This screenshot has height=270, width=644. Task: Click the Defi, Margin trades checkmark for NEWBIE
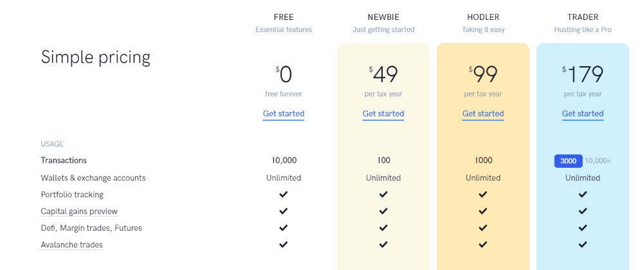(383, 228)
